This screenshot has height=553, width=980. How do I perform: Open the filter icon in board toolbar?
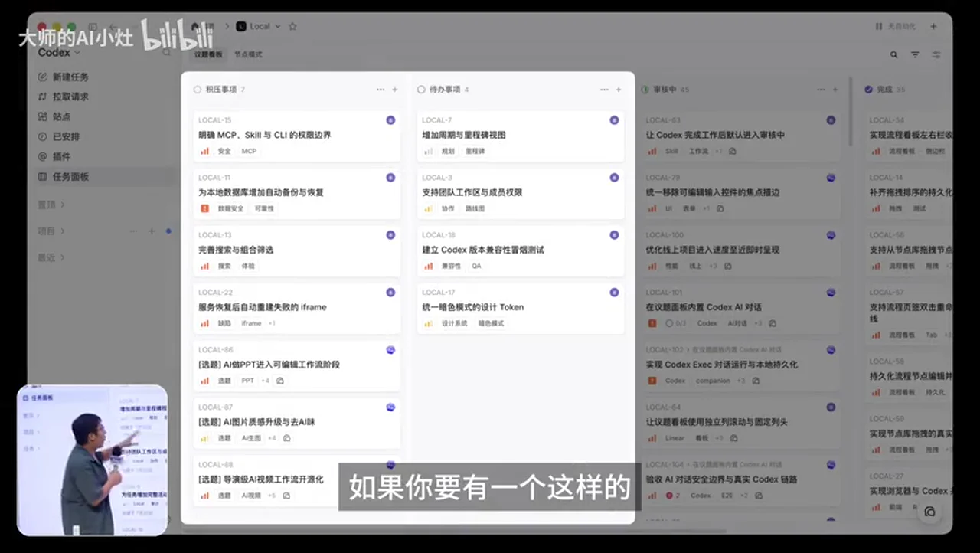point(915,54)
